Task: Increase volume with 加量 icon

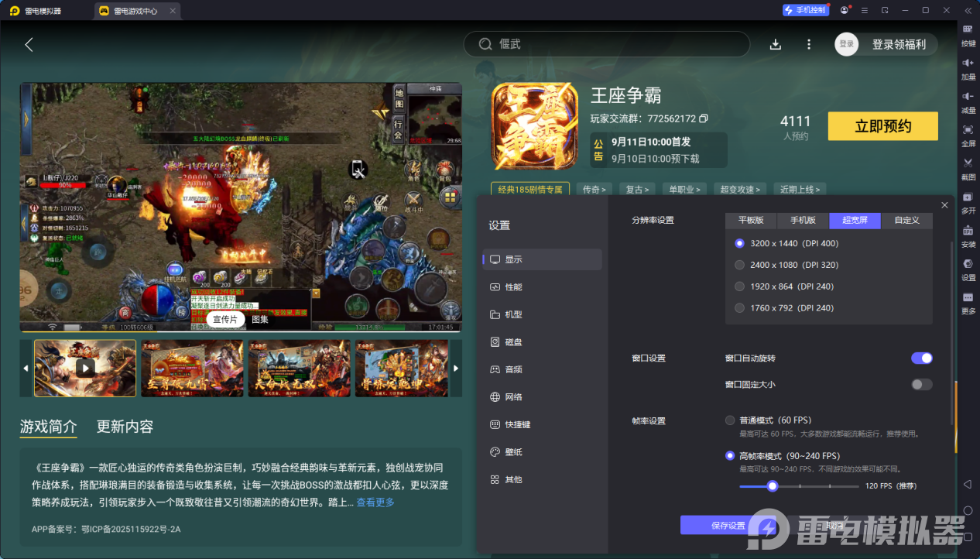Action: (968, 67)
